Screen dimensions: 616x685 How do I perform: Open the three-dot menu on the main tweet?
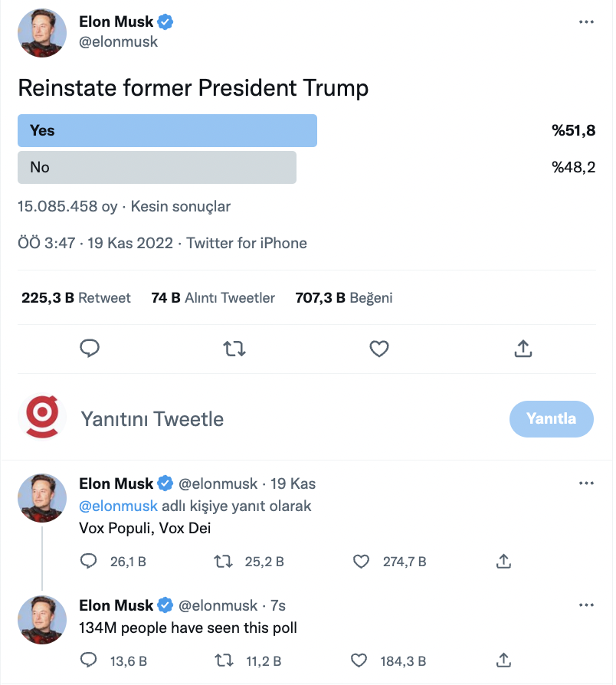click(586, 22)
